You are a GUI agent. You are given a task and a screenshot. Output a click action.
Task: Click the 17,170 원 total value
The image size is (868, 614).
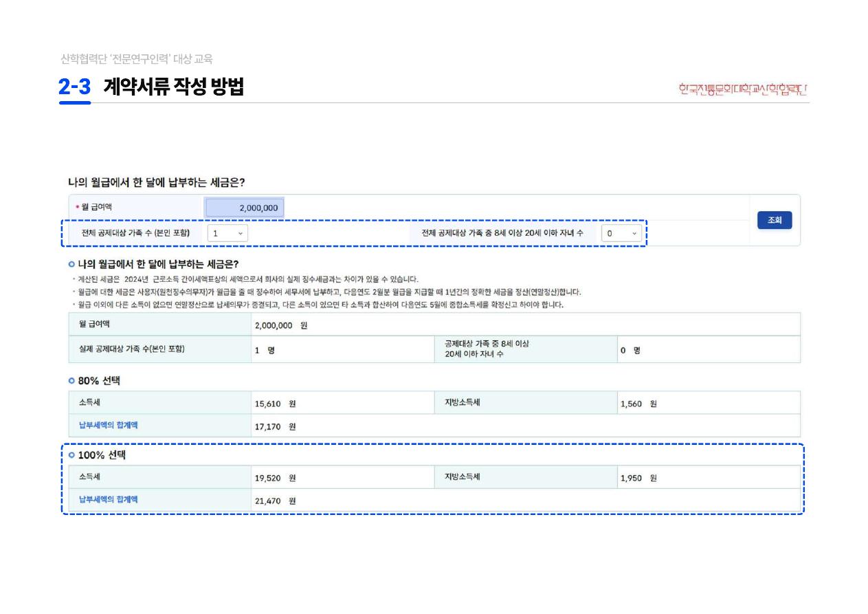coord(276,426)
